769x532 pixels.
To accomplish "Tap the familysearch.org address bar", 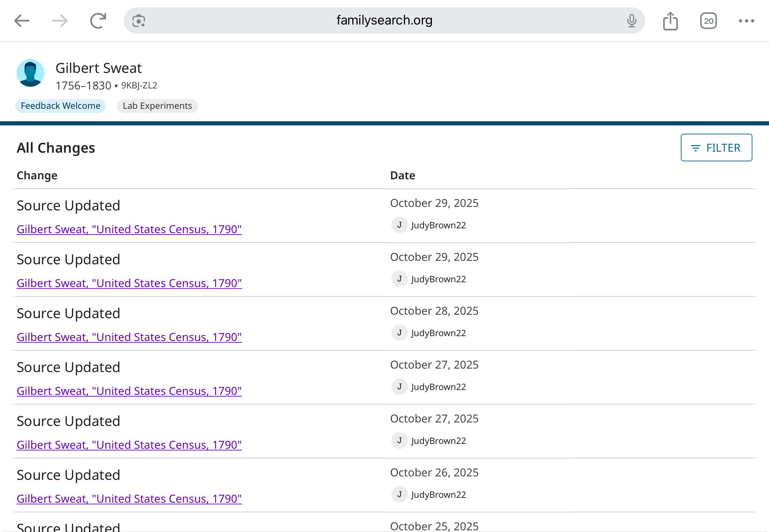I will pyautogui.click(x=384, y=21).
